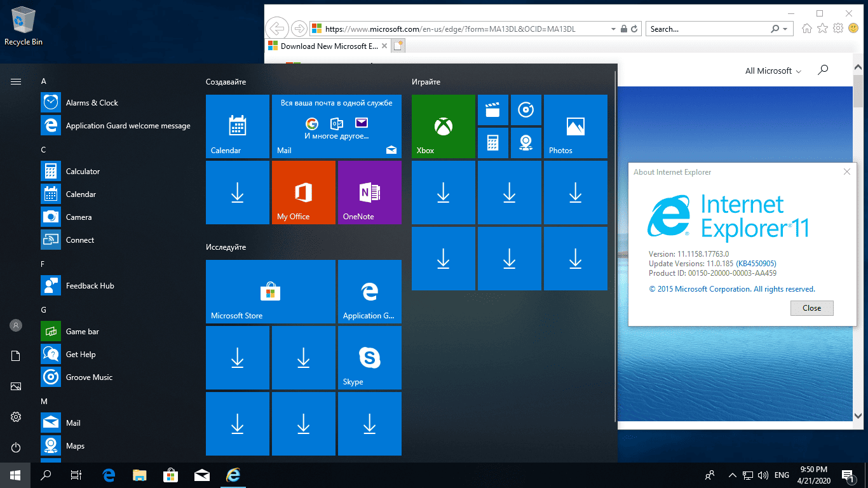The image size is (868, 488).
Task: Open Get Help app
Action: point(116,355)
